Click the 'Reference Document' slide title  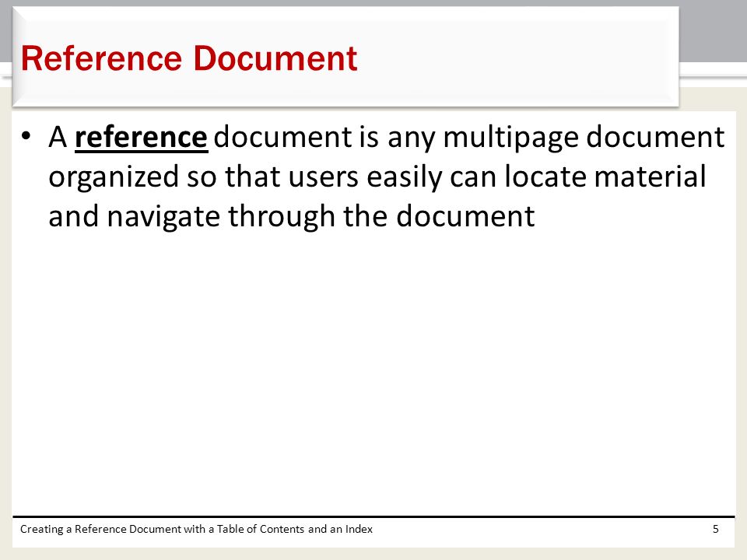point(189,58)
